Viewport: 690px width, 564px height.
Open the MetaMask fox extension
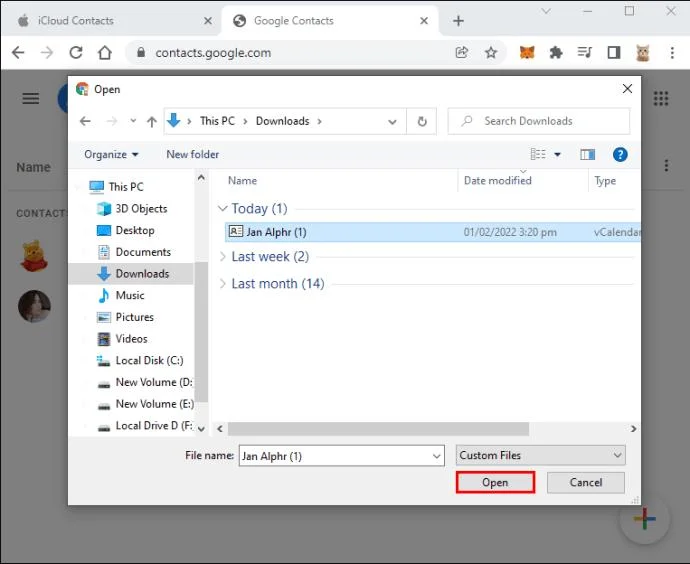[527, 53]
